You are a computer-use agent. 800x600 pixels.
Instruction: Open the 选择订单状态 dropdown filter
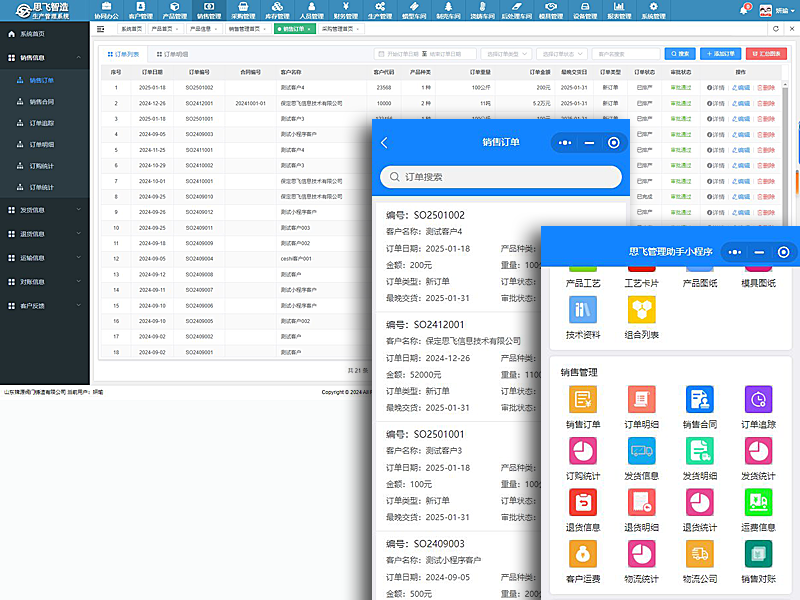click(561, 53)
